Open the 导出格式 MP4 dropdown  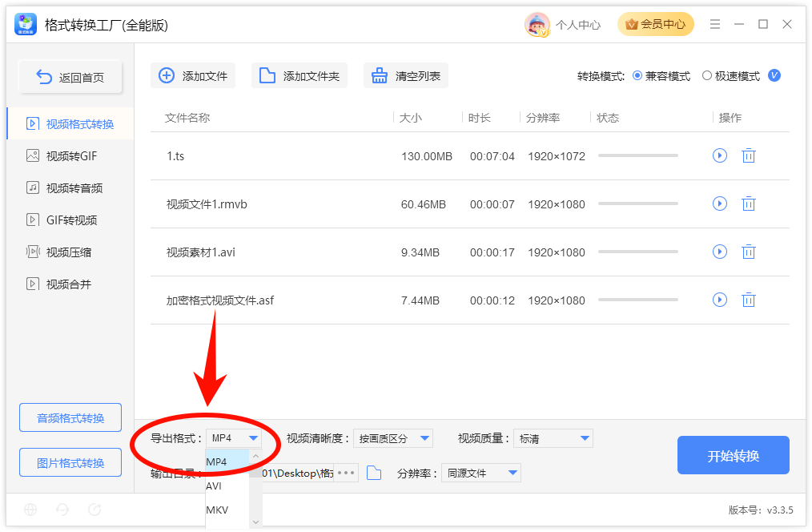234,438
